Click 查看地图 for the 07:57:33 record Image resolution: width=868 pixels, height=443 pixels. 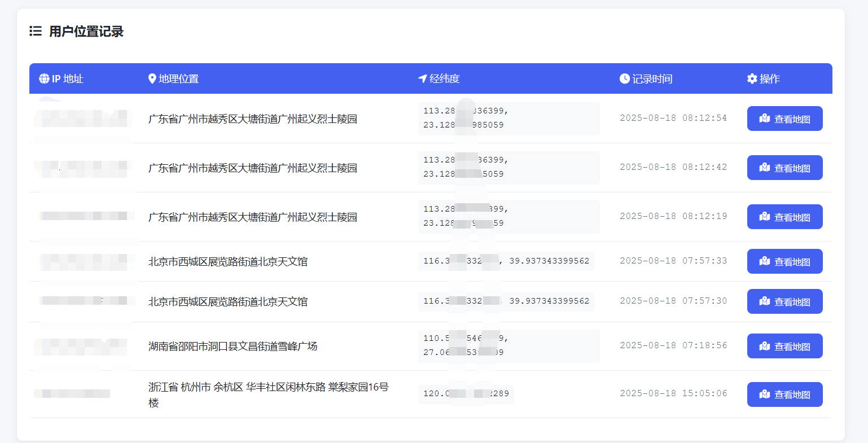(784, 261)
